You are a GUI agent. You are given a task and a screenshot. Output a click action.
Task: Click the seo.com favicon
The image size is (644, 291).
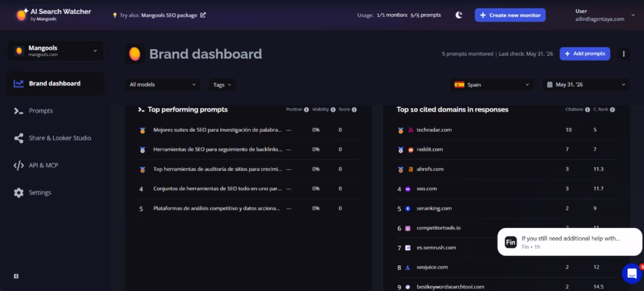408,189
